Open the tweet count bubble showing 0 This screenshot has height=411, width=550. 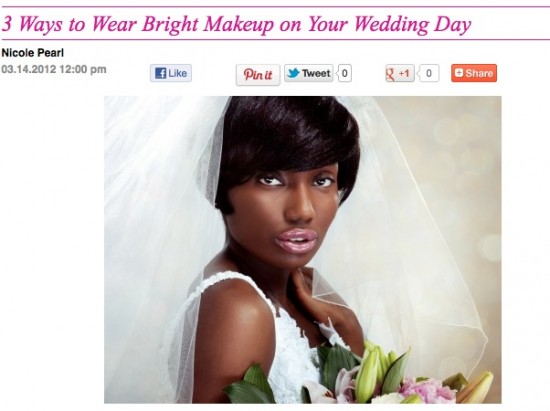(x=344, y=73)
